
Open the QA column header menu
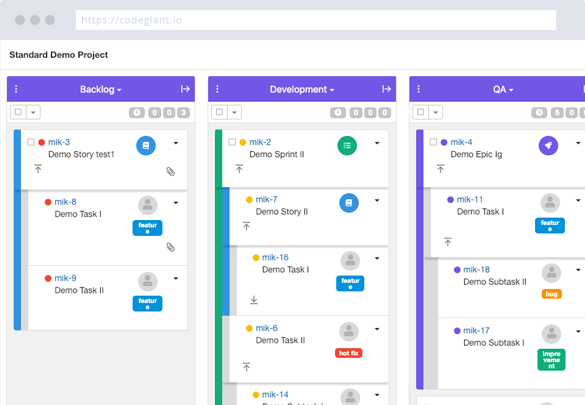(x=418, y=89)
